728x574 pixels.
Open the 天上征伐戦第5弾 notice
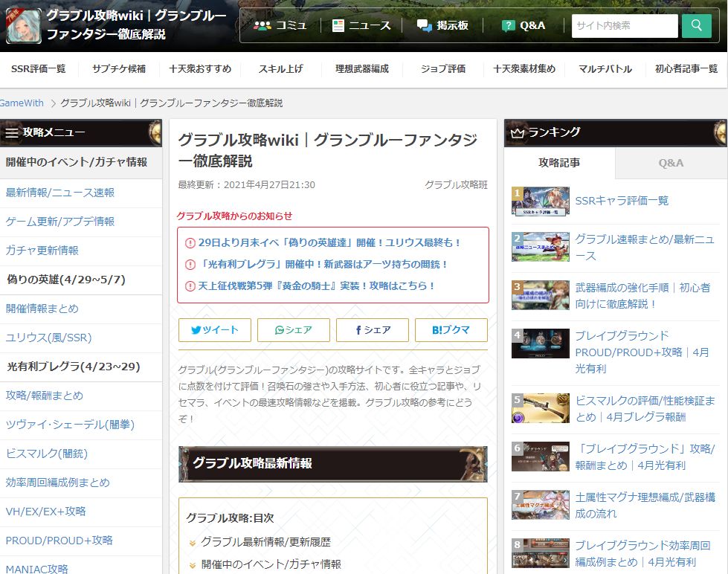pos(316,286)
